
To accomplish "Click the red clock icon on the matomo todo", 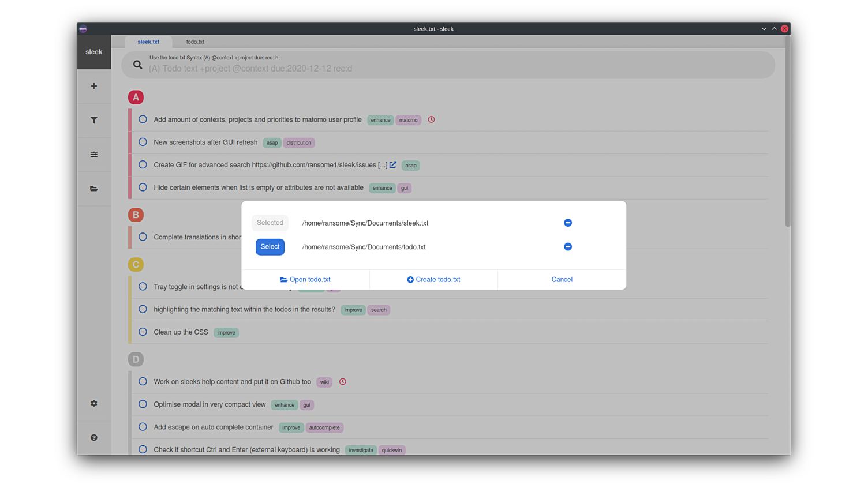I will click(431, 119).
